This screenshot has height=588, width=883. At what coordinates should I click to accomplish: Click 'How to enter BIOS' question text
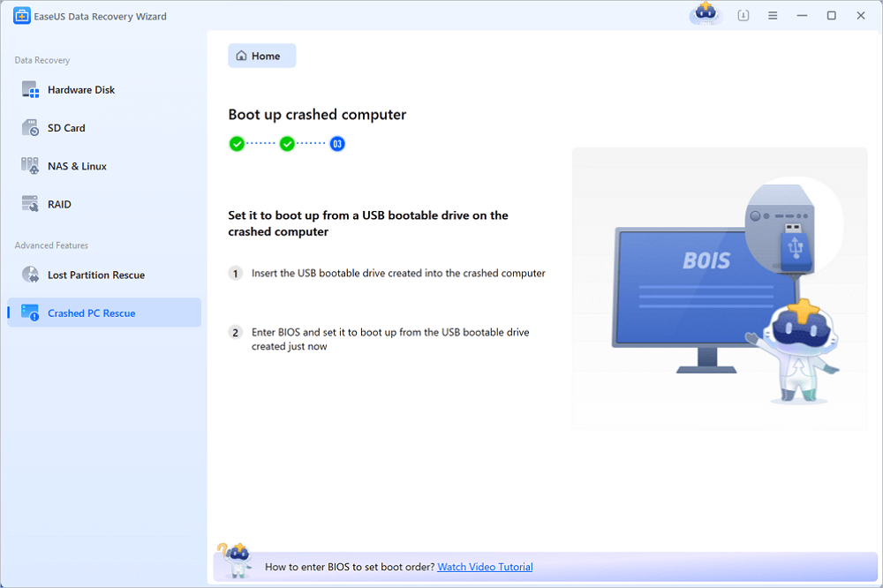[350, 567]
